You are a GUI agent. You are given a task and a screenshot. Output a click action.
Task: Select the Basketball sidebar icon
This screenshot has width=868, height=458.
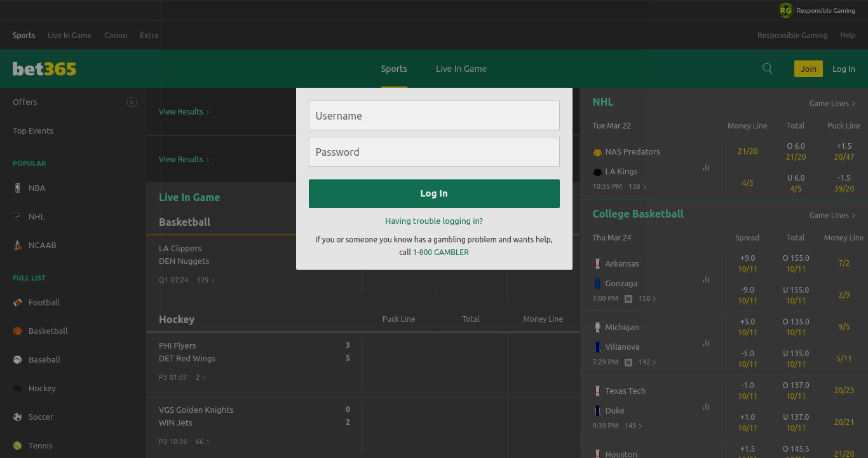(x=17, y=331)
